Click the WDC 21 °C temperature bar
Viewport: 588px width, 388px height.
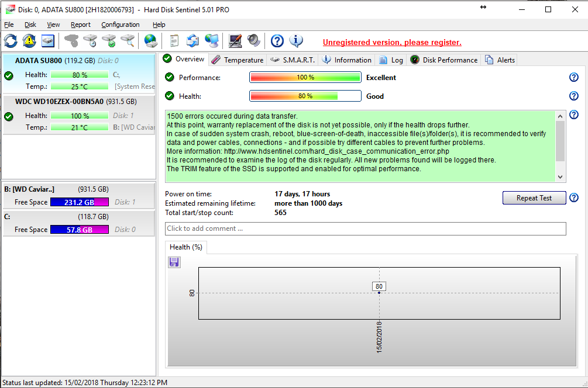click(80, 127)
